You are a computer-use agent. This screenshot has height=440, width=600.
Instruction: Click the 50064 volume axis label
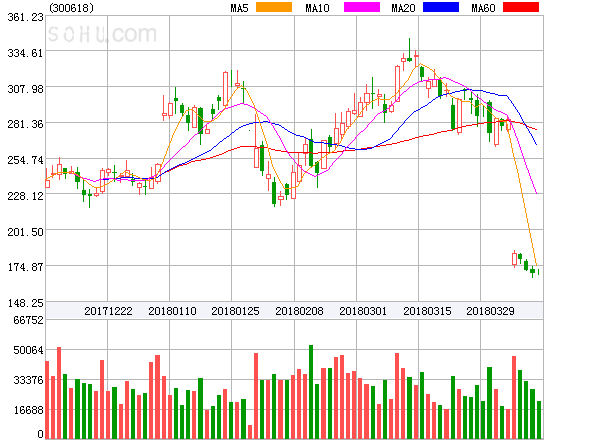28,350
